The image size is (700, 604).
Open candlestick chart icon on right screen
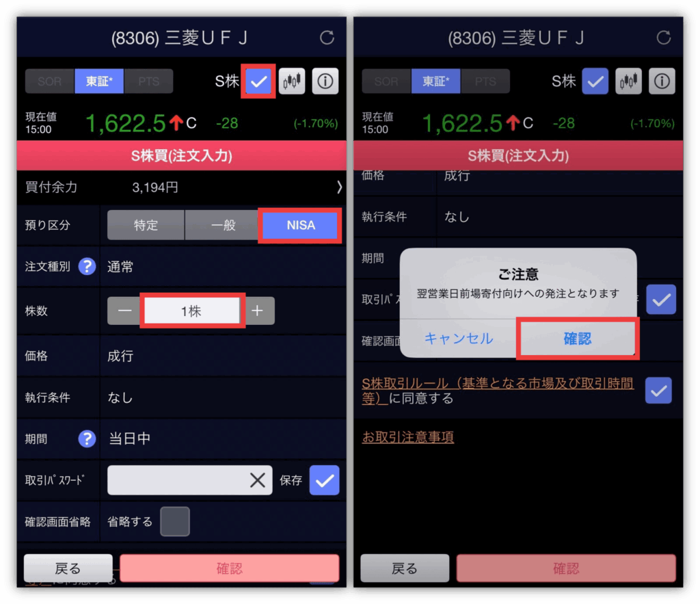pos(629,81)
